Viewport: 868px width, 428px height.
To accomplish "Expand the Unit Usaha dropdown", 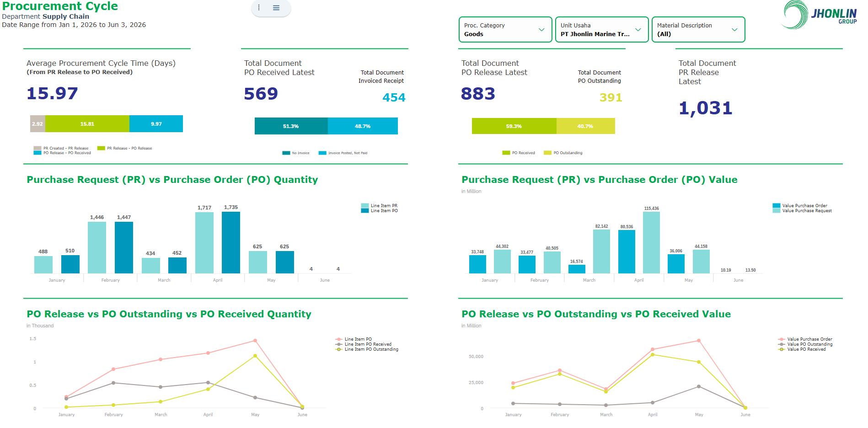I will click(602, 30).
